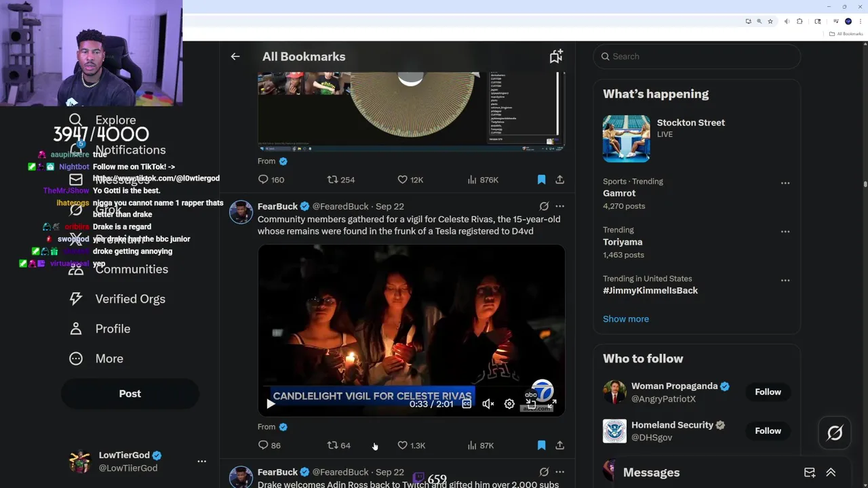Go back using the All Bookmarks arrow
This screenshot has width=868, height=488.
235,57
